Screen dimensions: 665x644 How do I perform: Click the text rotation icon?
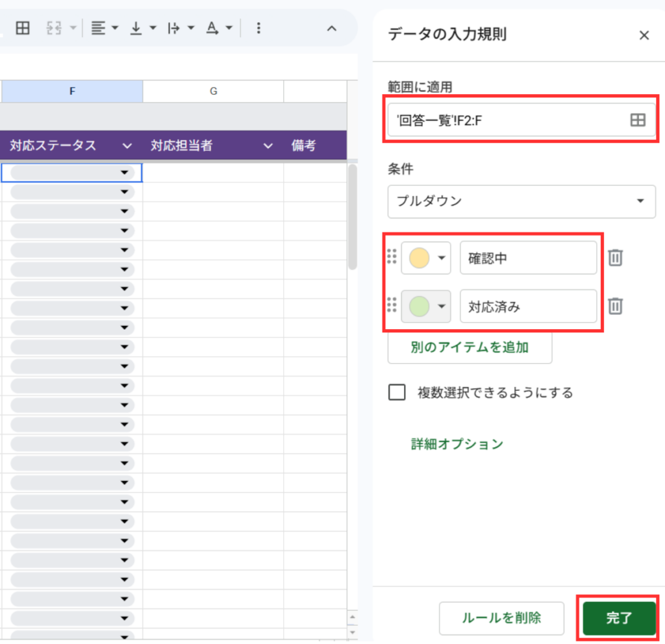click(212, 29)
